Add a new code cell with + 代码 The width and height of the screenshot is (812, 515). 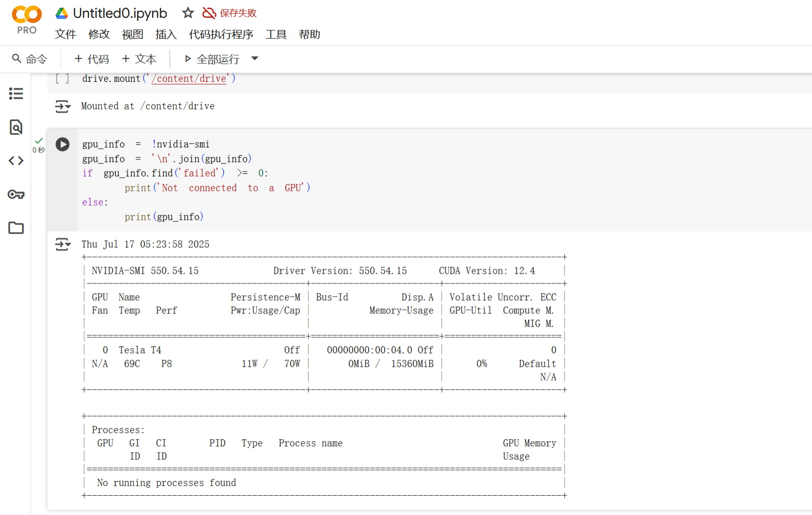[92, 59]
